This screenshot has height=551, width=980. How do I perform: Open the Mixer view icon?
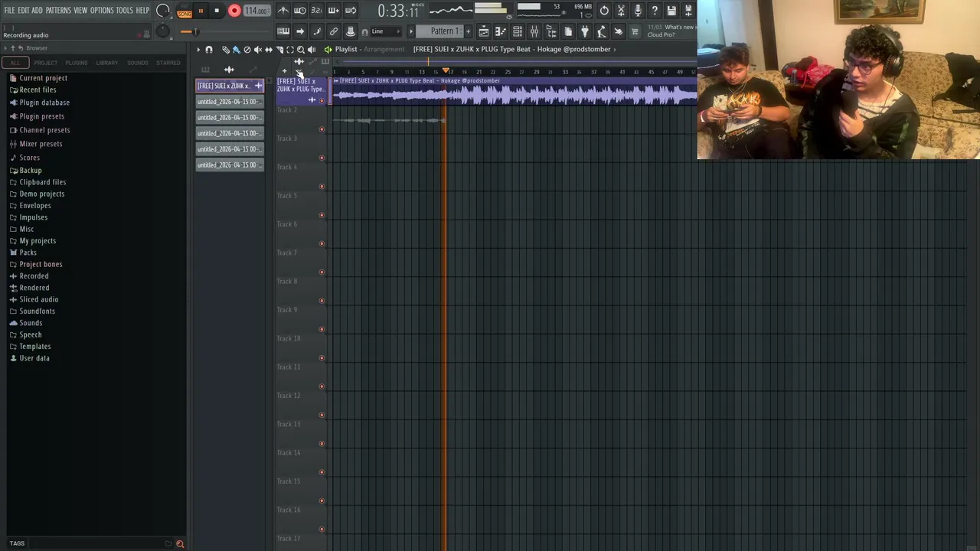click(534, 31)
